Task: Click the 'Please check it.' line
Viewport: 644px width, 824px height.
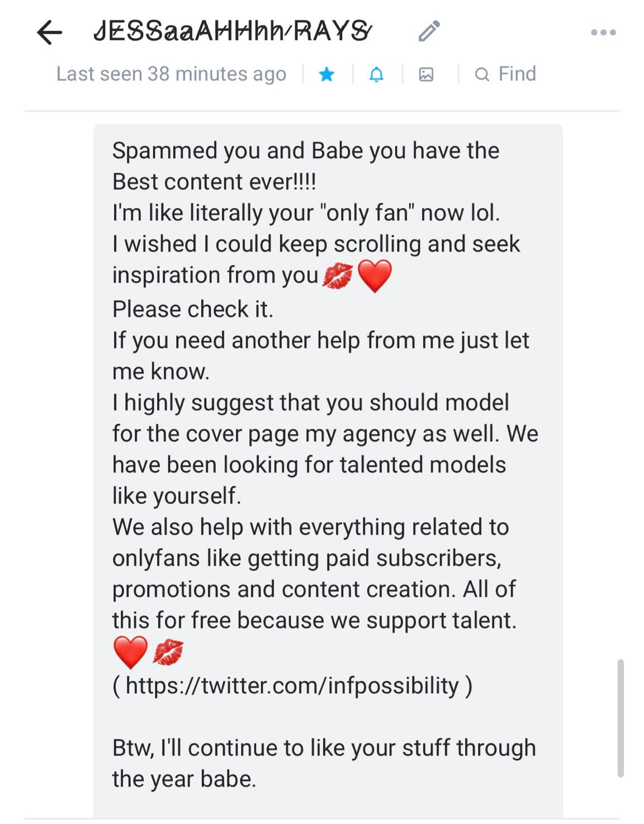Action: [193, 309]
